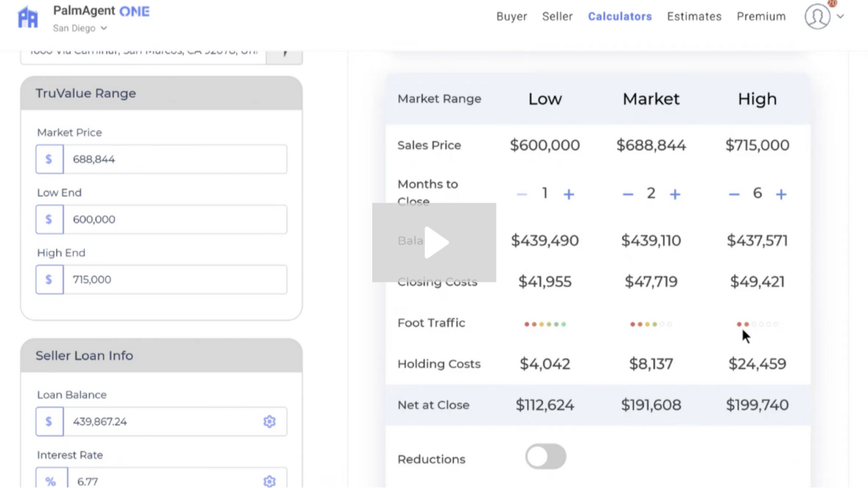
Task: Edit the Market Price field
Action: pos(175,159)
